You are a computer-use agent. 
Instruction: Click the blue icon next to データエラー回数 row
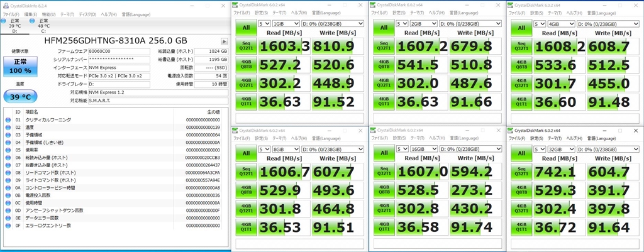click(x=8, y=218)
